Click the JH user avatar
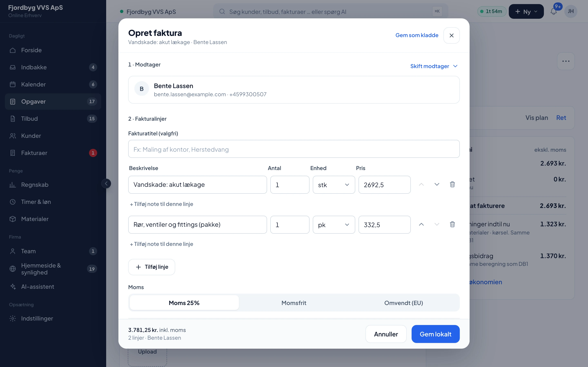 [x=571, y=11]
